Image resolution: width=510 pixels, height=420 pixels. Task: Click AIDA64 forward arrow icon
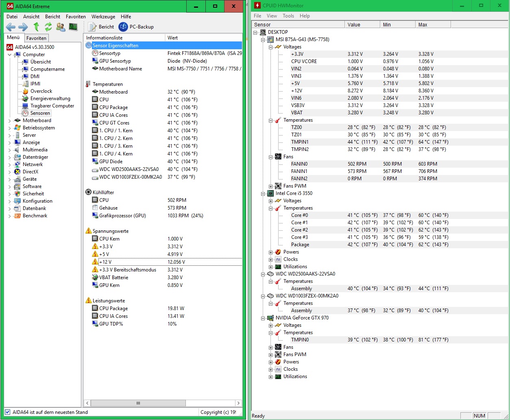pyautogui.click(x=23, y=27)
